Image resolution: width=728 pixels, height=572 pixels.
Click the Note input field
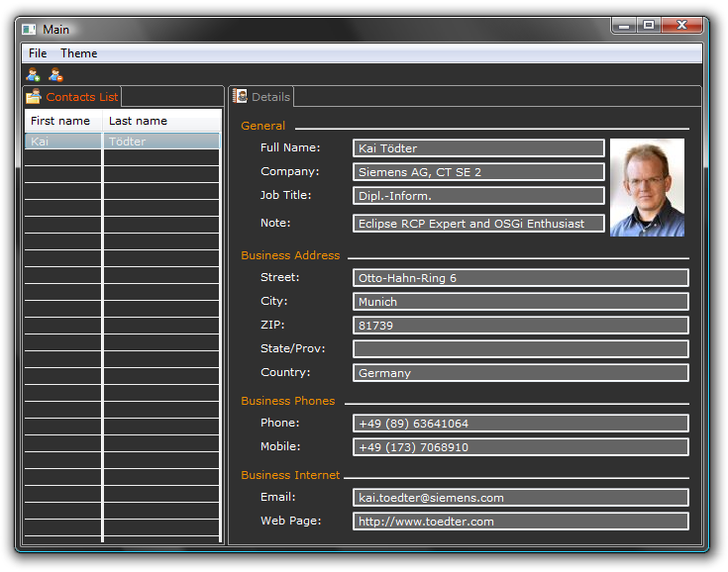[478, 223]
